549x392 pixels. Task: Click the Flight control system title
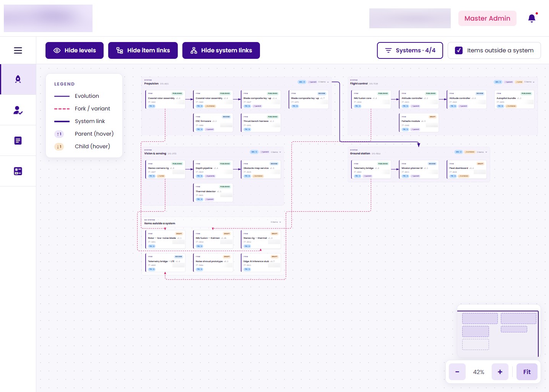click(359, 84)
